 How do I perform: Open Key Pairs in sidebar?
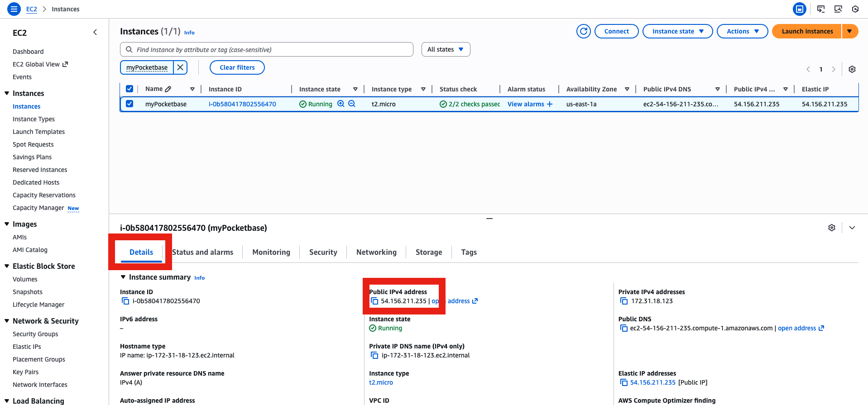(x=25, y=372)
